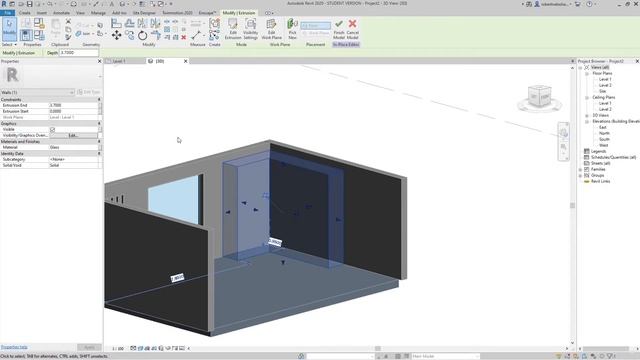Select Site floor plan in Project Browser
This screenshot has height=360, width=640.
(x=602, y=91)
